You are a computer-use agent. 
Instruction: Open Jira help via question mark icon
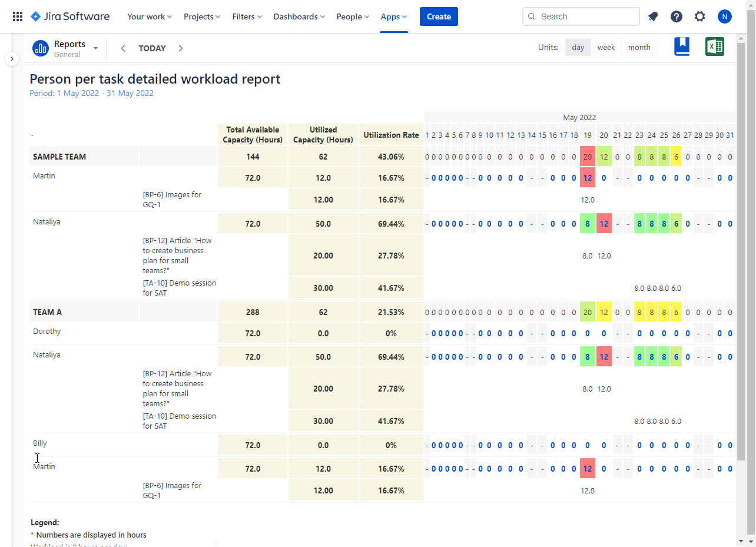click(676, 16)
